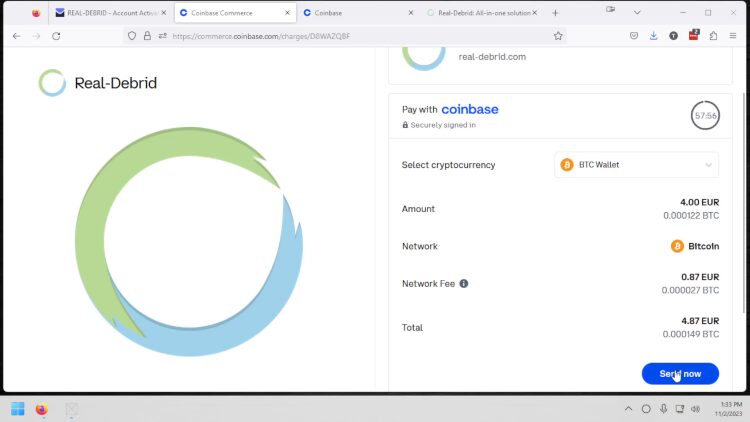Click the tracking protection shield icon
The width and height of the screenshot is (750, 422).
(x=131, y=36)
